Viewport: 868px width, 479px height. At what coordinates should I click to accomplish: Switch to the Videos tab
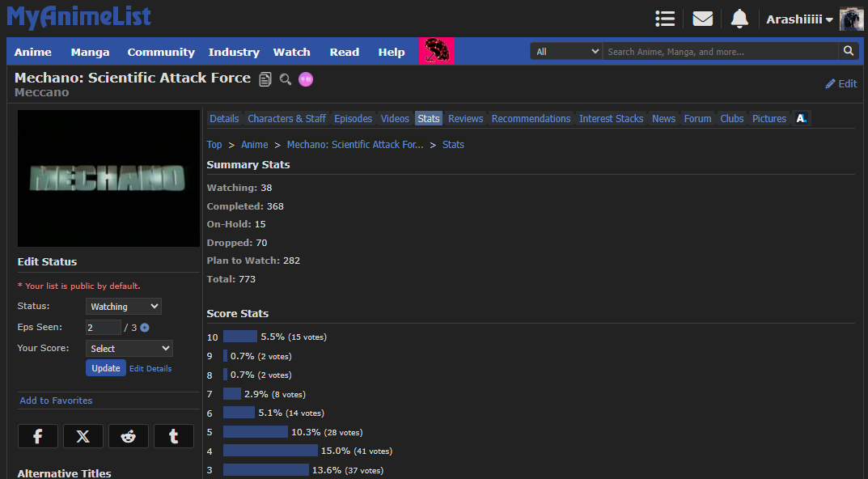[x=395, y=118]
